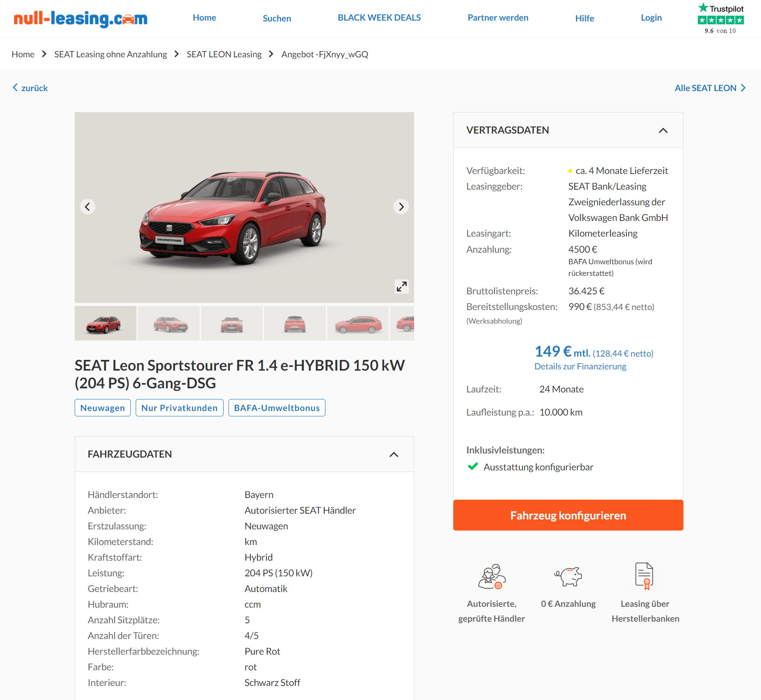This screenshot has height=700, width=761.
Task: Collapse the FAHRZEUGDATEN panel
Action: click(x=394, y=454)
